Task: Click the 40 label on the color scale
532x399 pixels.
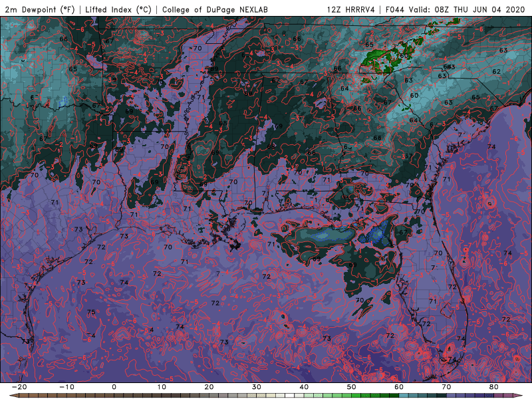Action: [304, 387]
